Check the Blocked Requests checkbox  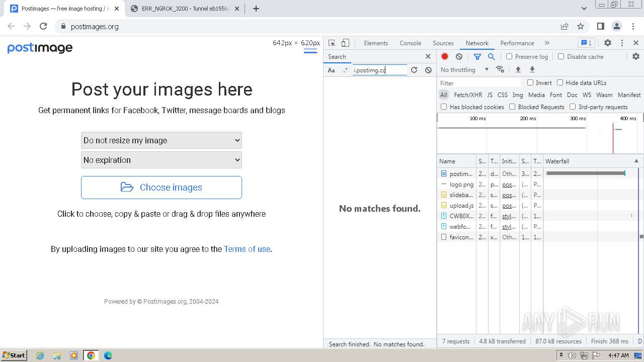[512, 107]
